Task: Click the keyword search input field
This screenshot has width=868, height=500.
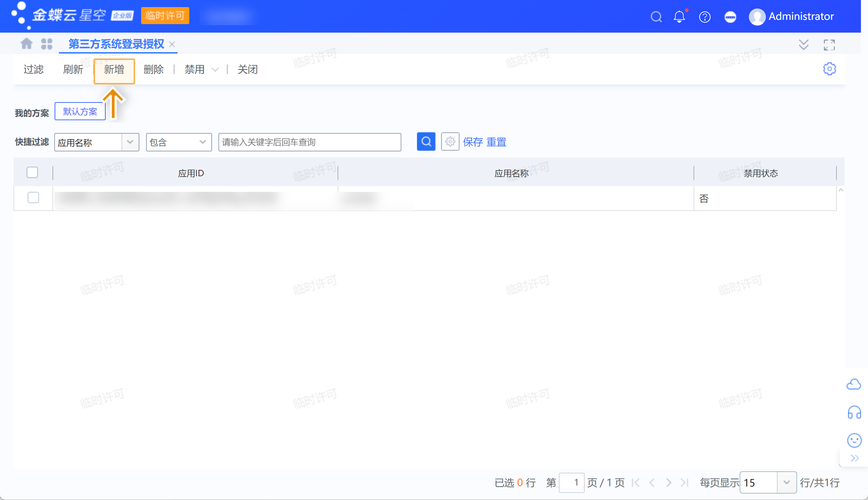Action: click(x=309, y=142)
